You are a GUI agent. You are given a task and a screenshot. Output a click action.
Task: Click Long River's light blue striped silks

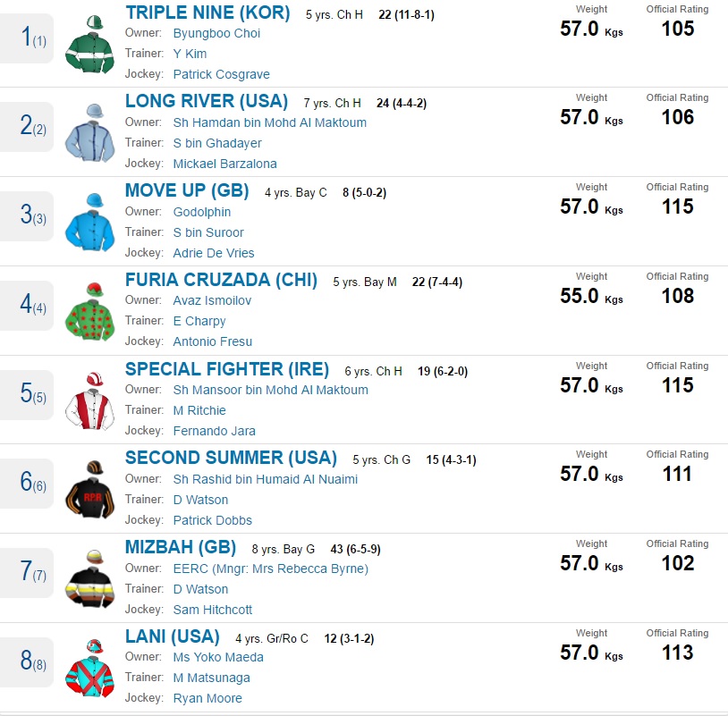click(89, 134)
